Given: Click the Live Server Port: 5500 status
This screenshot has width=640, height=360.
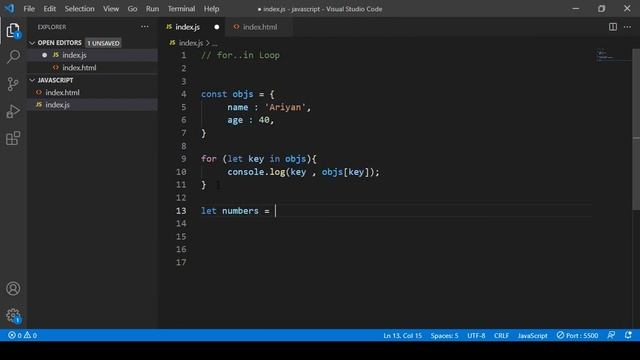Looking at the screenshot, I should 577,336.
